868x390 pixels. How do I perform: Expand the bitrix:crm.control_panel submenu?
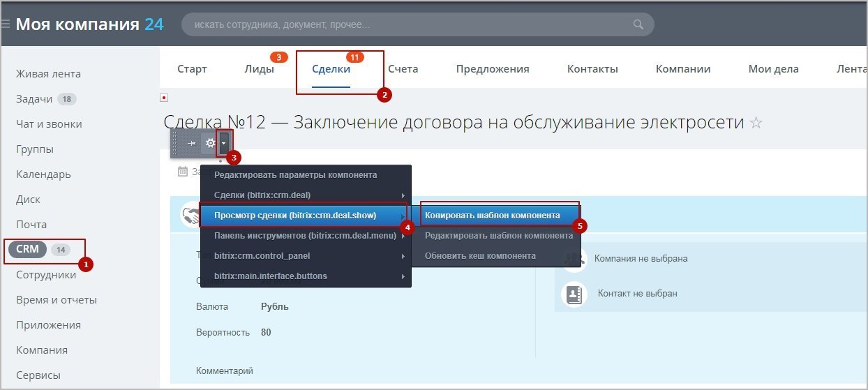306,256
